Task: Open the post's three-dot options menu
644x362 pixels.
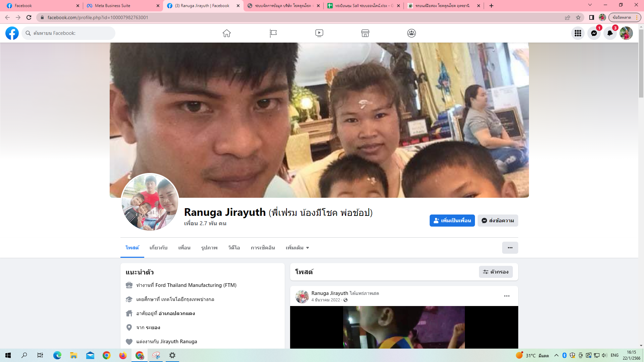Action: (507, 296)
